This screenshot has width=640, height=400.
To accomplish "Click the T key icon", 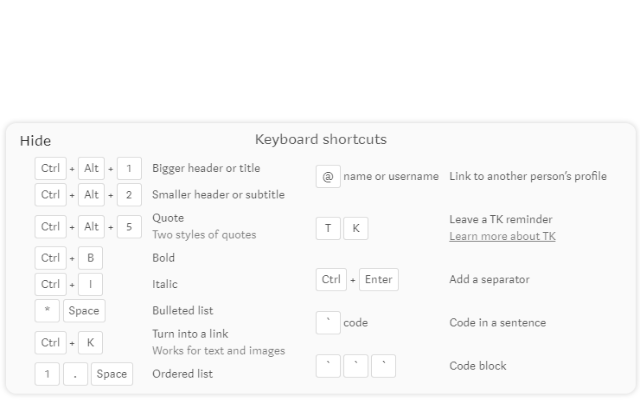I will (327, 228).
